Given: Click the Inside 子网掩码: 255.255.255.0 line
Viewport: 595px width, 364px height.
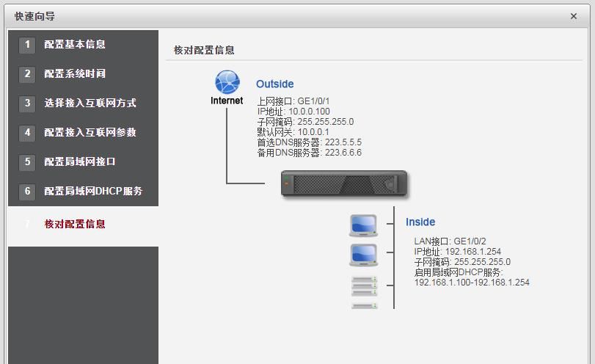Looking at the screenshot, I should coord(462,262).
